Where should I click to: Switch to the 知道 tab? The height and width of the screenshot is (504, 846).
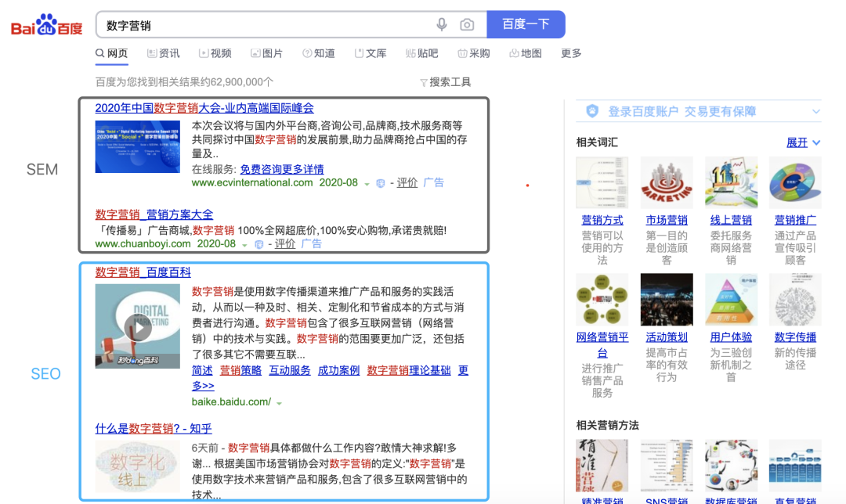click(x=324, y=53)
